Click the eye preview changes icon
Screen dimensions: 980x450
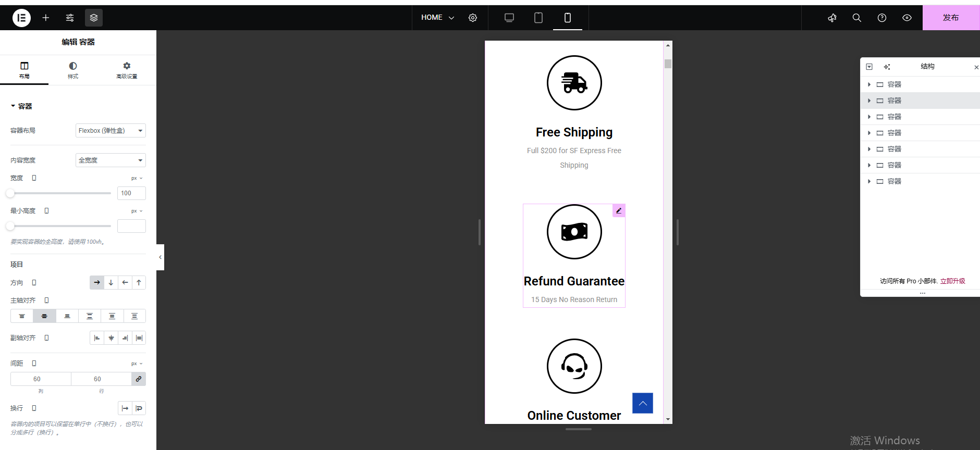pyautogui.click(x=907, y=18)
